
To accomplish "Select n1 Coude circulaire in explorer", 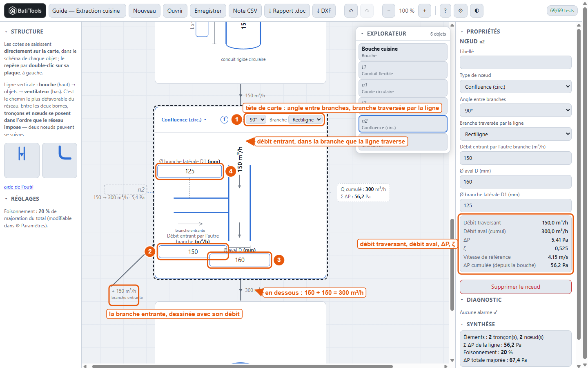I will point(403,88).
